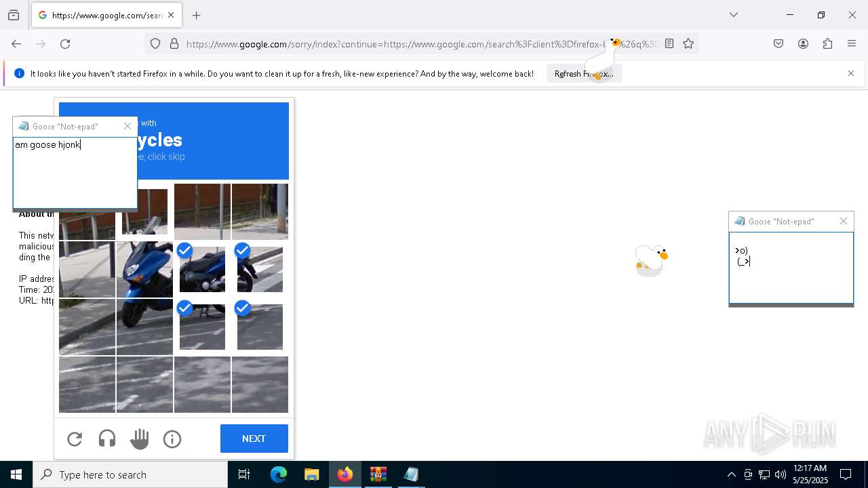Open tracking protection shield icon

155,43
